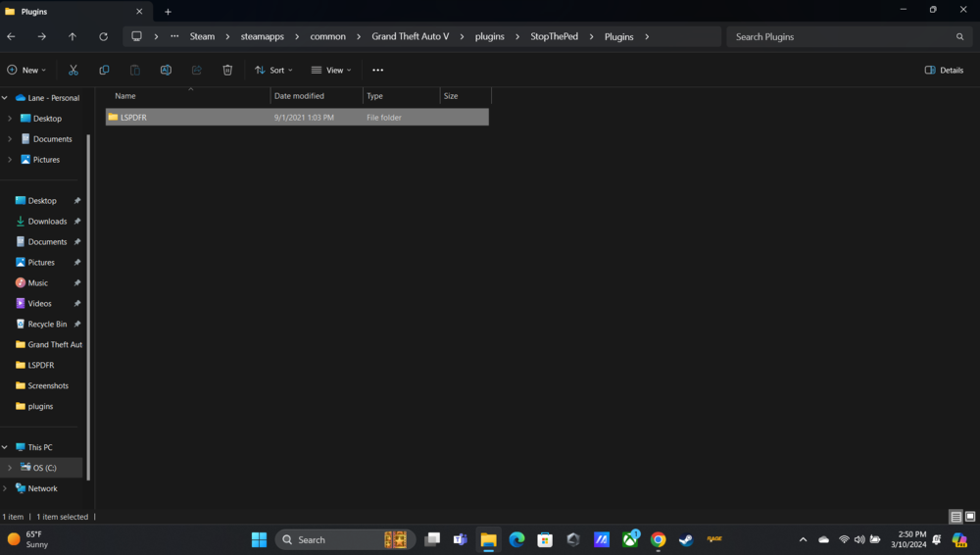Click in the Search Plugins field
This screenshot has height=555, width=980.
[849, 37]
